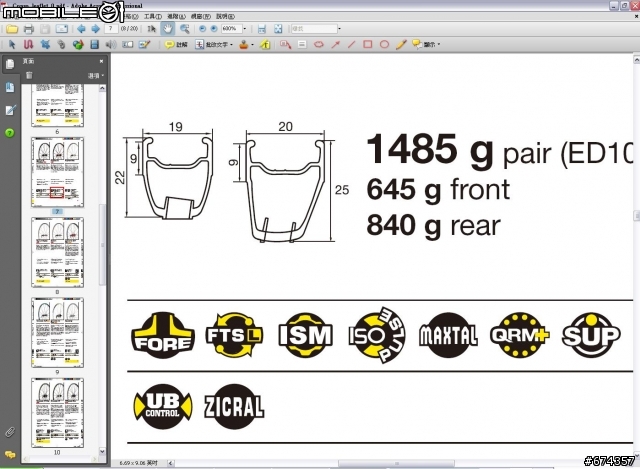
Task: Open the Bookmarks panel icon
Action: [10, 87]
